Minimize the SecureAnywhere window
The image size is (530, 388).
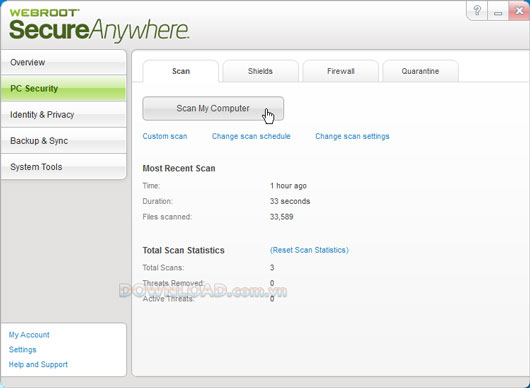click(498, 11)
